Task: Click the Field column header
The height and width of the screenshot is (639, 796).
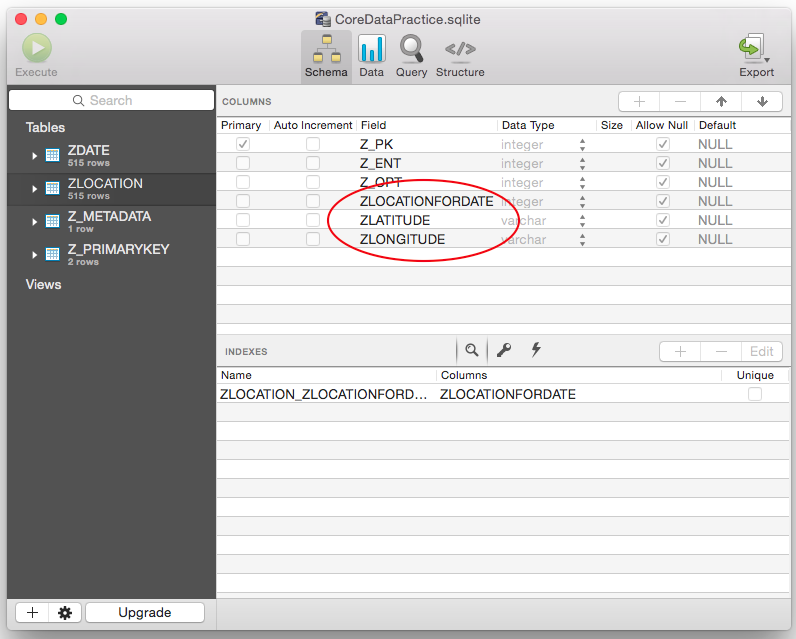Action: (374, 125)
